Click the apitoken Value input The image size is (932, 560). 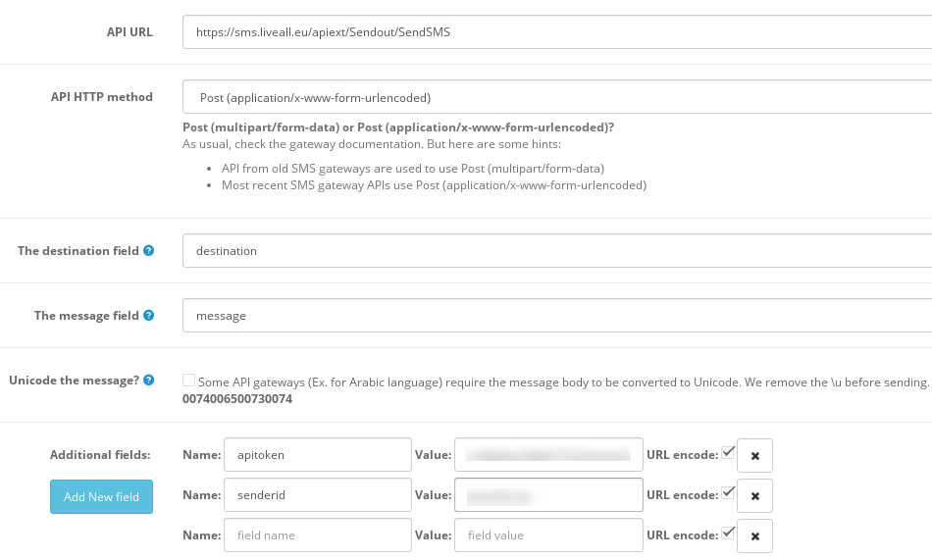(548, 455)
